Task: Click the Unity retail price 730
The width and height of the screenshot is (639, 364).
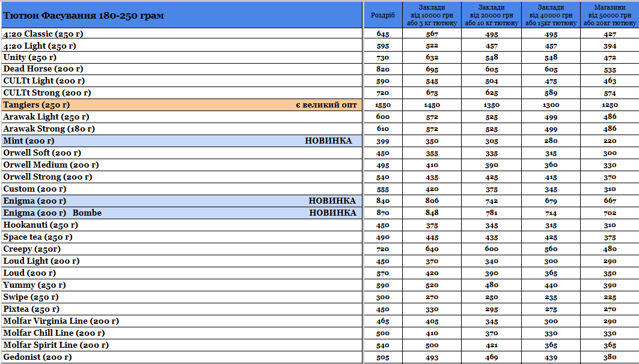Action: pos(383,58)
